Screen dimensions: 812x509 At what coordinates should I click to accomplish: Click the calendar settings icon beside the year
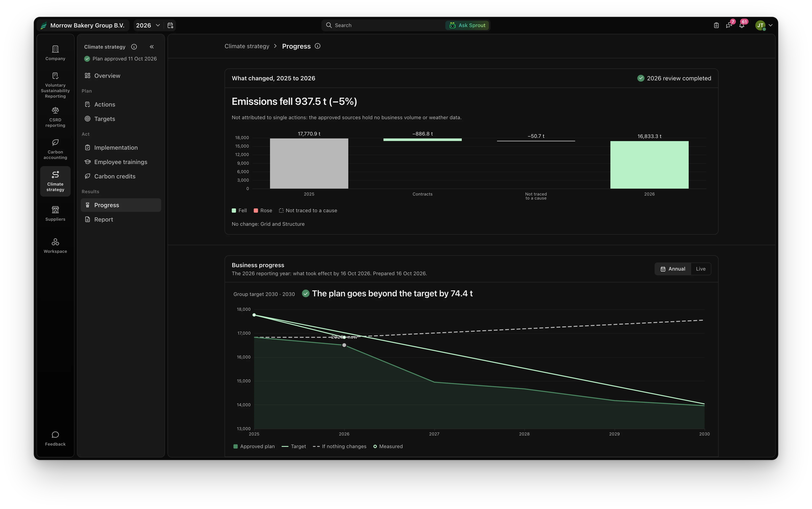click(170, 25)
